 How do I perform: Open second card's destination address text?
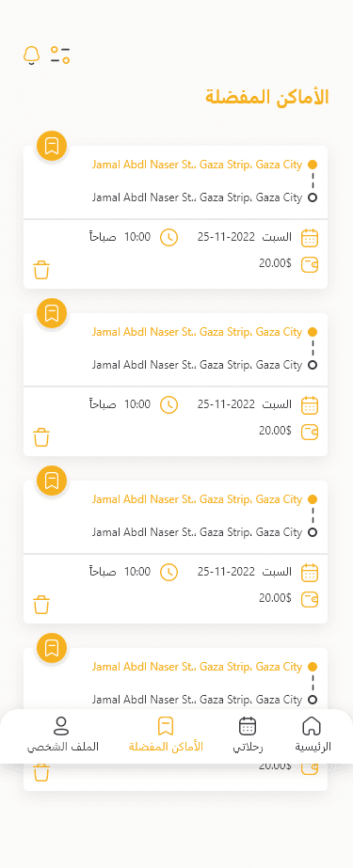pyautogui.click(x=198, y=365)
